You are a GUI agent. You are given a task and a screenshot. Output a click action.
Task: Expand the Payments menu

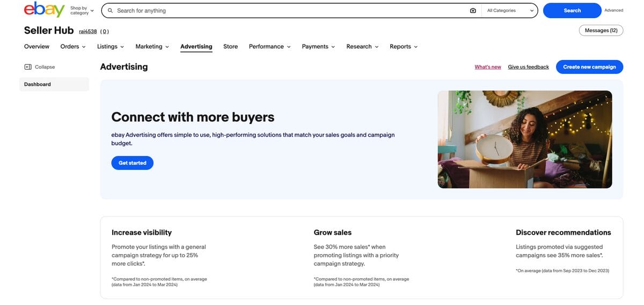coord(318,47)
